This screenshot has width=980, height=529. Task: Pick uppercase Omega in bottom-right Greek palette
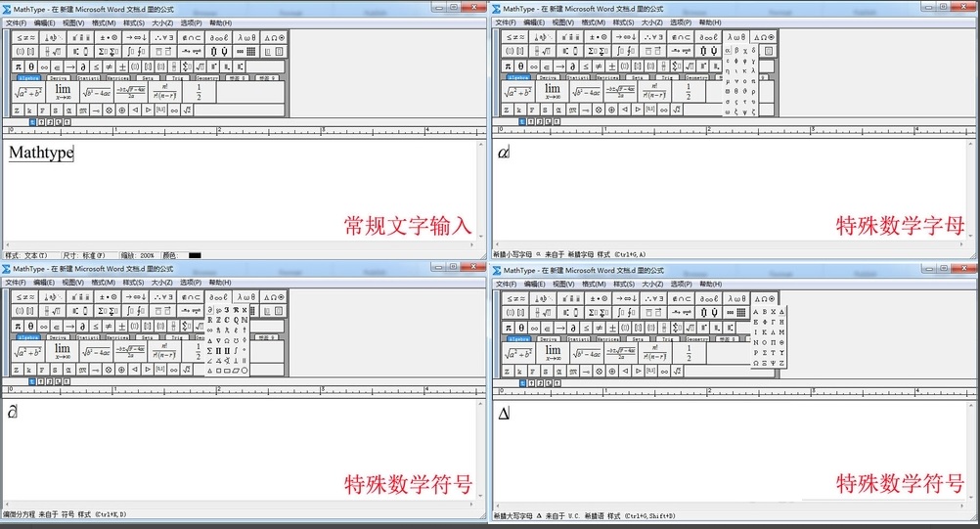pos(756,363)
